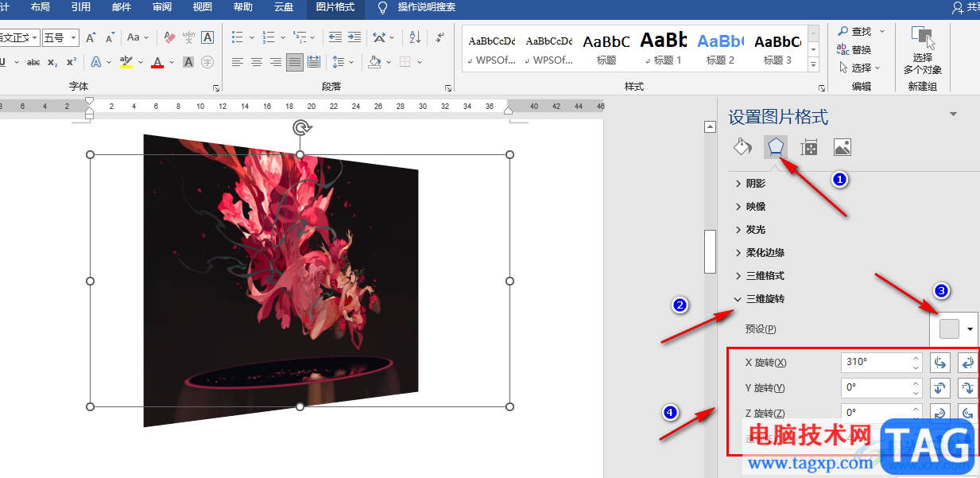This screenshot has height=478, width=980.
Task: Click the X rotation rotate-right button
Action: 968,363
